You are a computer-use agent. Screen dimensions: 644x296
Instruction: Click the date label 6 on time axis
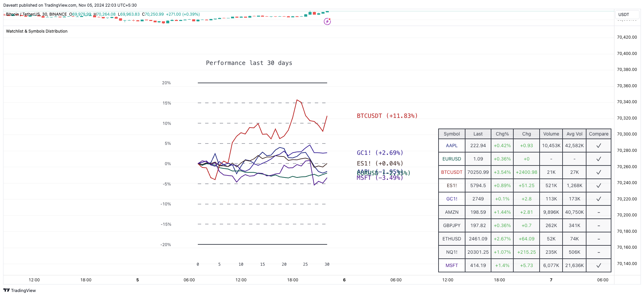pyautogui.click(x=344, y=280)
